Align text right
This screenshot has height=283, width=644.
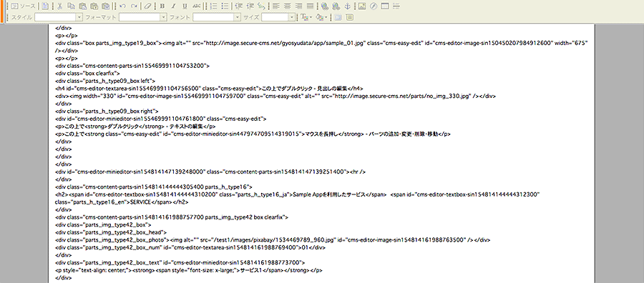[299, 6]
